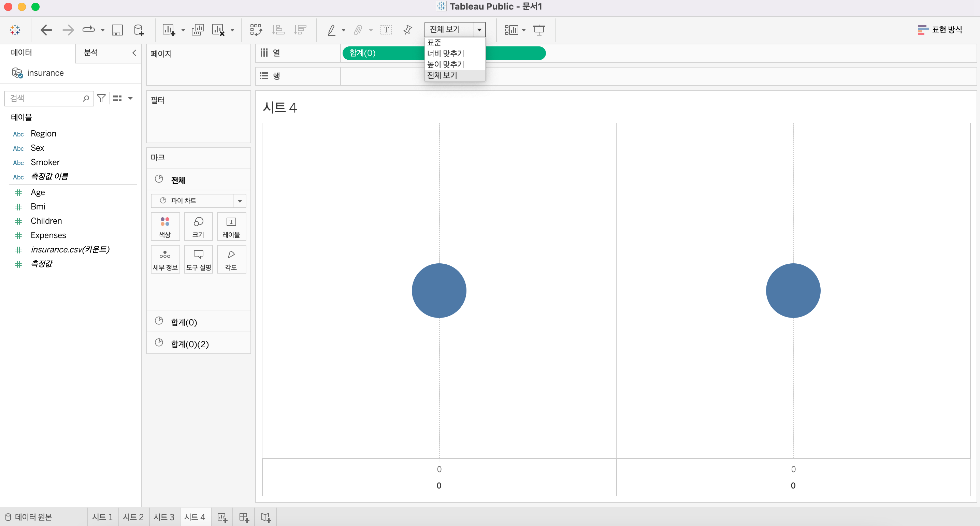The height and width of the screenshot is (526, 980).
Task: Switch to the Sheet 2 tab
Action: [133, 517]
